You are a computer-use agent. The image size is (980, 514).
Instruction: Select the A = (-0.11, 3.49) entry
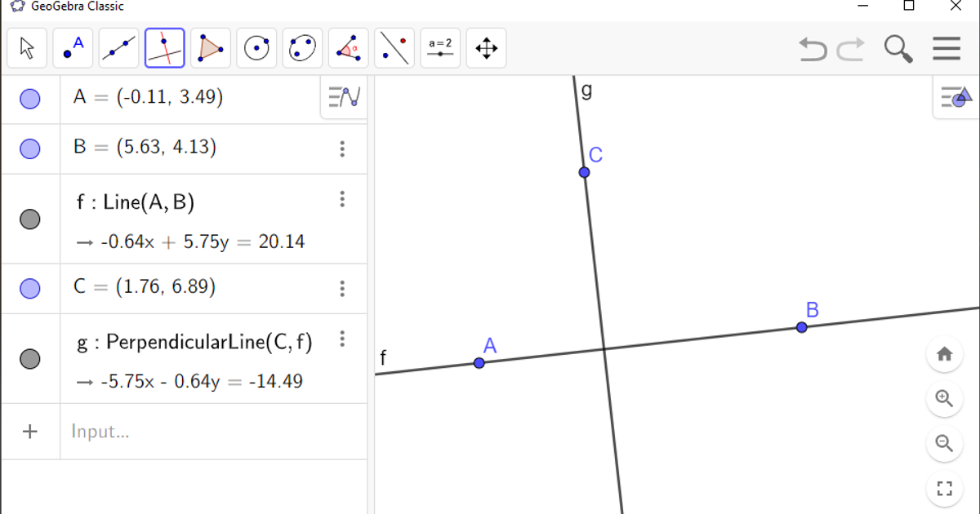pos(148,97)
